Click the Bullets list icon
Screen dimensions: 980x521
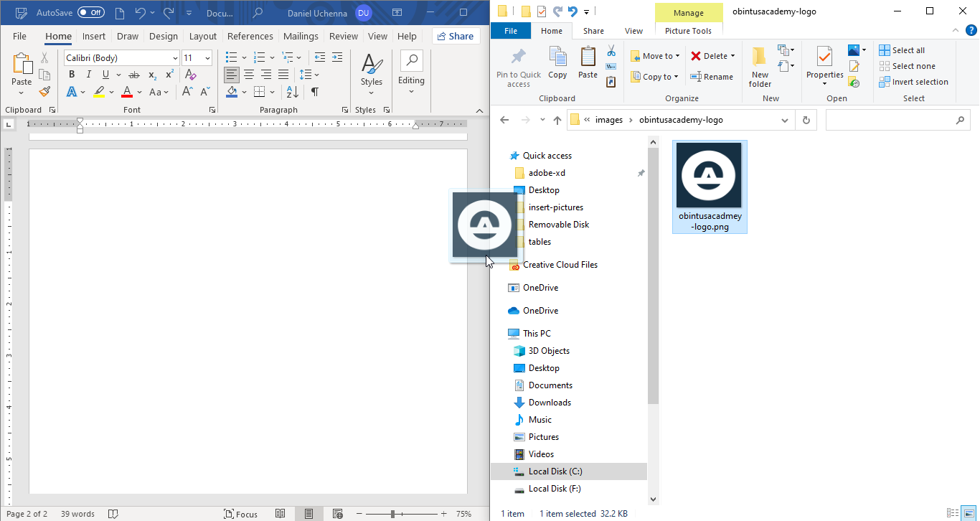(231, 57)
